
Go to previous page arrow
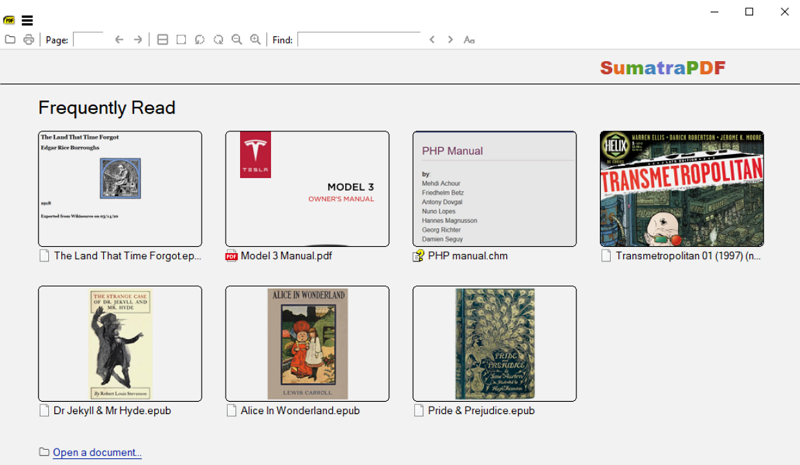119,40
